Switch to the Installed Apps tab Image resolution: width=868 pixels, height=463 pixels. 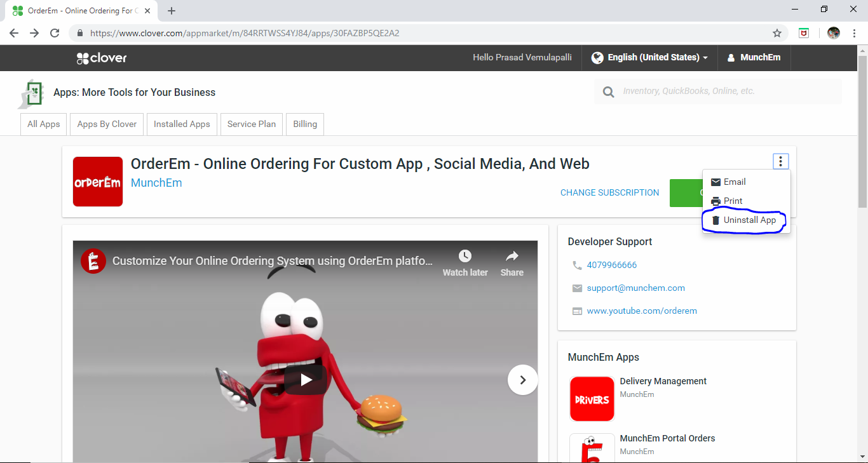click(182, 124)
